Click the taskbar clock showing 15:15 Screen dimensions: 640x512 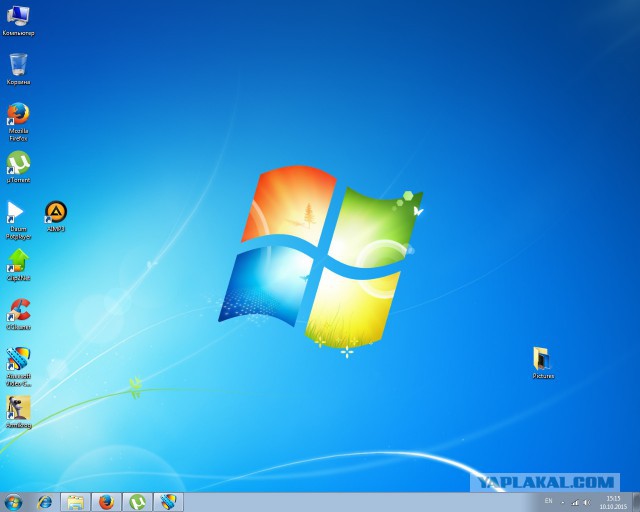tap(613, 502)
